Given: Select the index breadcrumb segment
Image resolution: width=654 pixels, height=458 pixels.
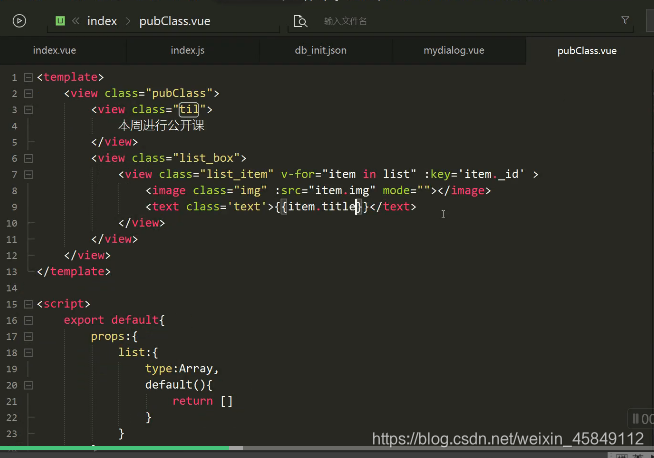Looking at the screenshot, I should coord(102,21).
